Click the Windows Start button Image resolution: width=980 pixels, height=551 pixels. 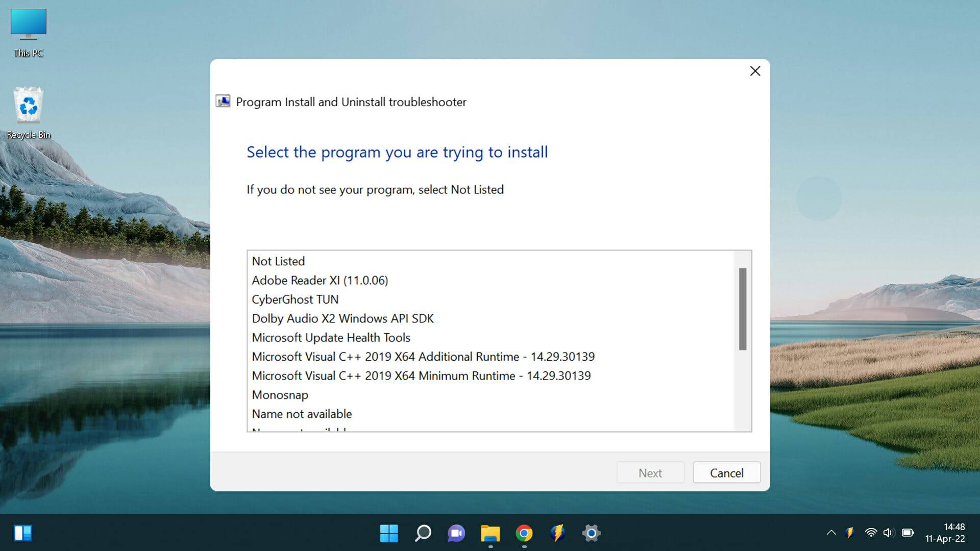tap(389, 533)
